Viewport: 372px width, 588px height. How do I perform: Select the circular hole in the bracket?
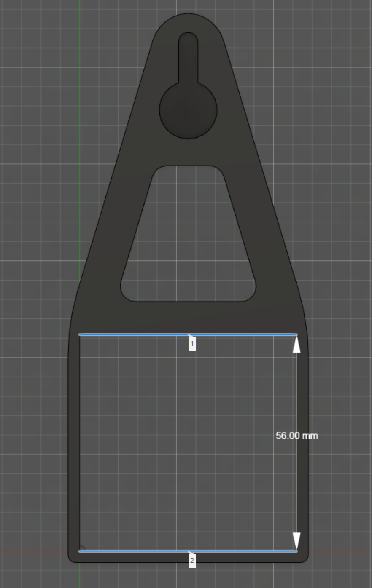pos(188,110)
